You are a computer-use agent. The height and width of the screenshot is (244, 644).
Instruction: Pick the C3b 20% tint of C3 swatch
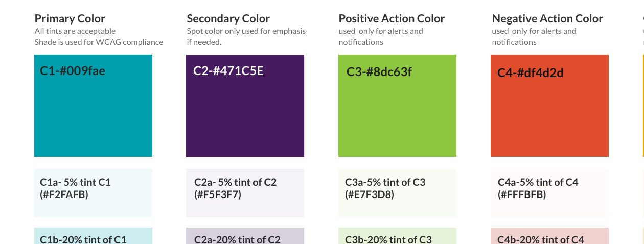(x=397, y=236)
